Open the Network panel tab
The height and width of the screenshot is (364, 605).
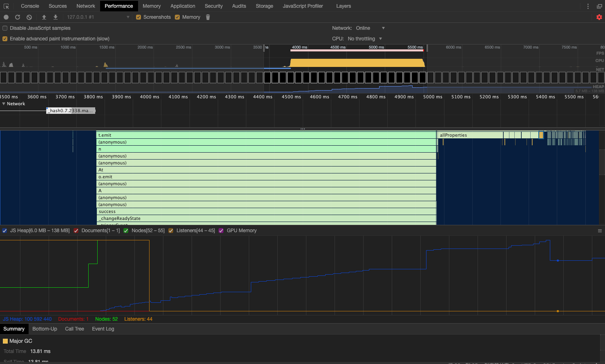click(86, 6)
